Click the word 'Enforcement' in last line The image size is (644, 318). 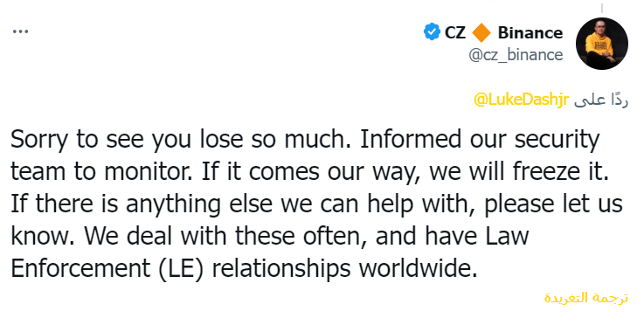pos(81,268)
